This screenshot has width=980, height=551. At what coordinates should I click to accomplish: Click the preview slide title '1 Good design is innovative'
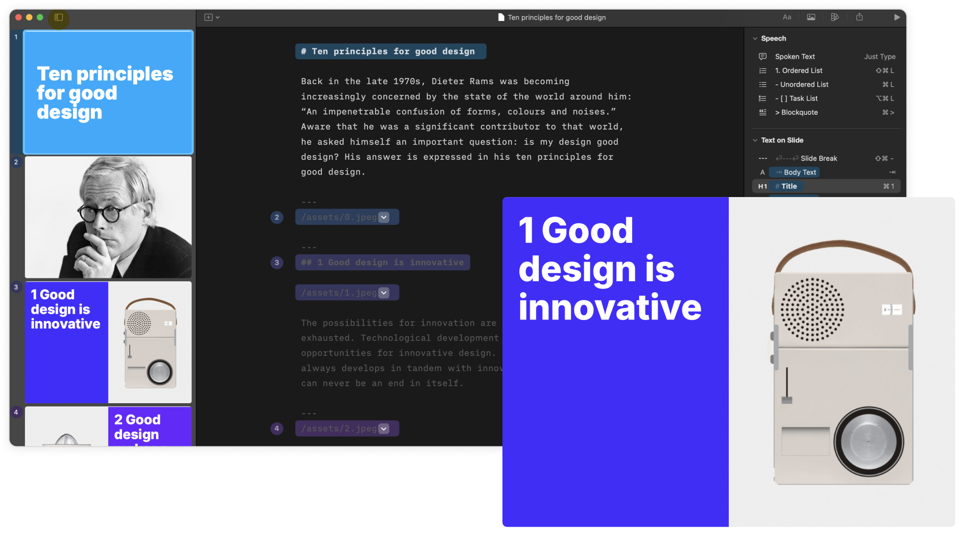coord(610,268)
